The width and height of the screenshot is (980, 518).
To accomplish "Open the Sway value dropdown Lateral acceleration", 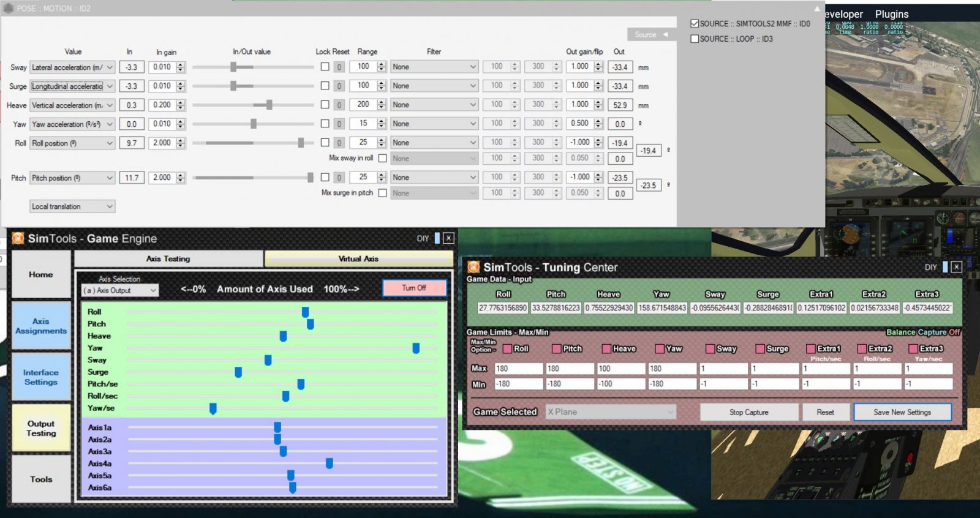I will tap(72, 67).
